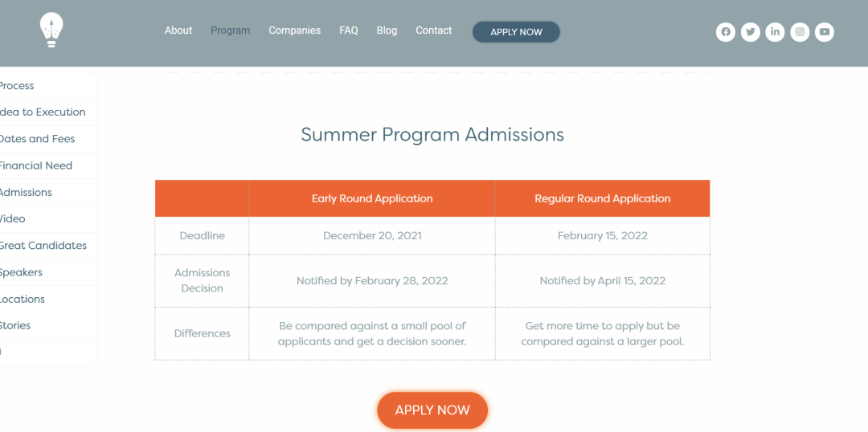
Task: Navigate to Locations in the sidebar
Action: click(22, 299)
